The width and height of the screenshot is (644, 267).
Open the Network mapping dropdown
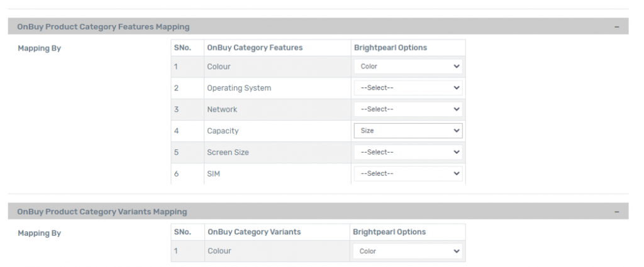408,109
